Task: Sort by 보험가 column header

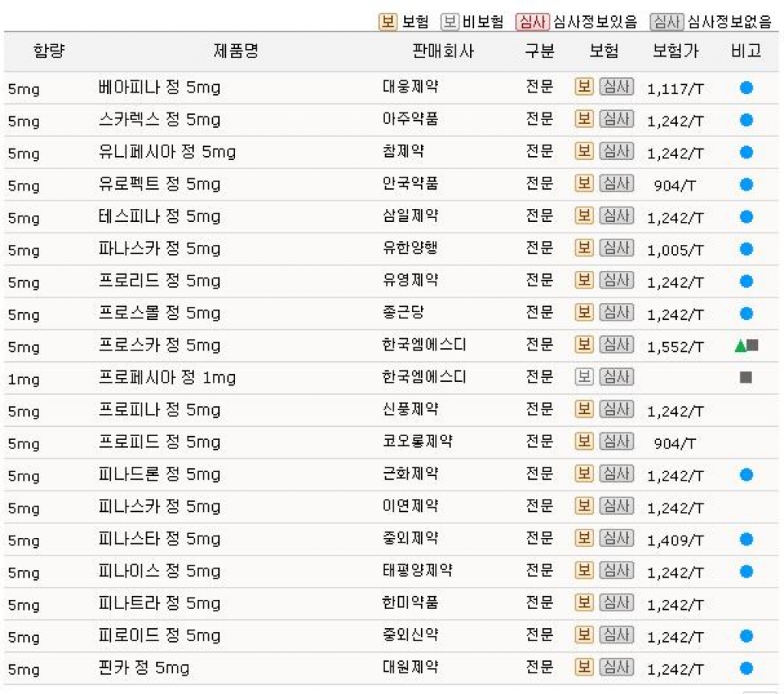Action: (x=675, y=51)
